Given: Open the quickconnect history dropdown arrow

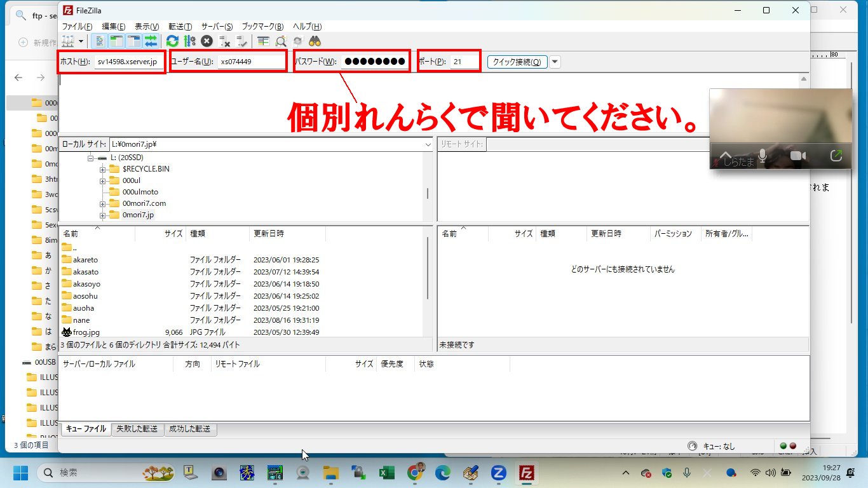Looking at the screenshot, I should [555, 62].
